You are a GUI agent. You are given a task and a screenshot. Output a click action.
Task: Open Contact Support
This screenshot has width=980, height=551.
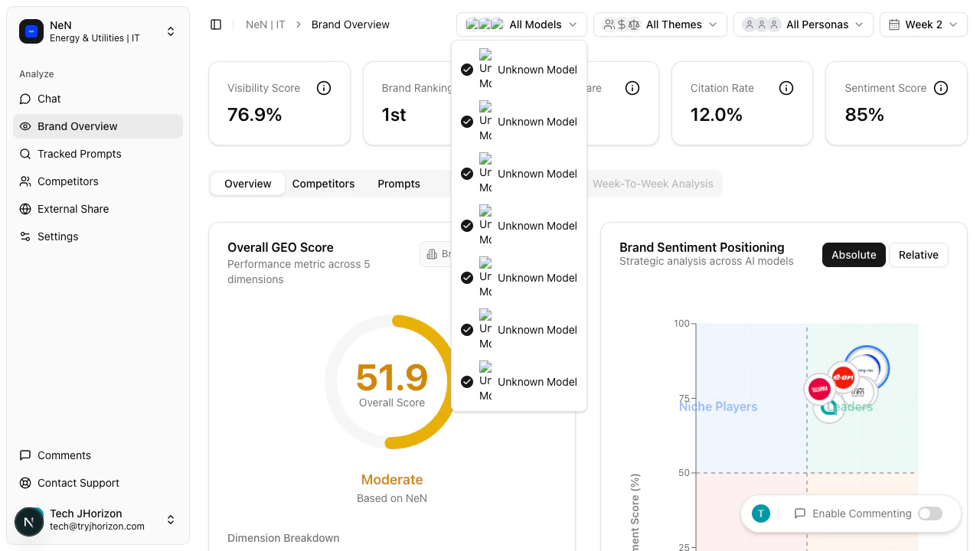[98, 483]
